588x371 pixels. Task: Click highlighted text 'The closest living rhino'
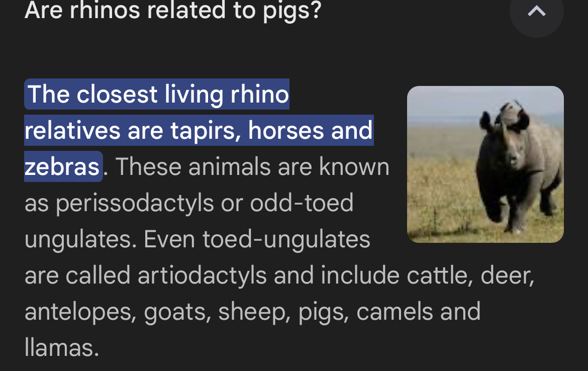tap(157, 94)
